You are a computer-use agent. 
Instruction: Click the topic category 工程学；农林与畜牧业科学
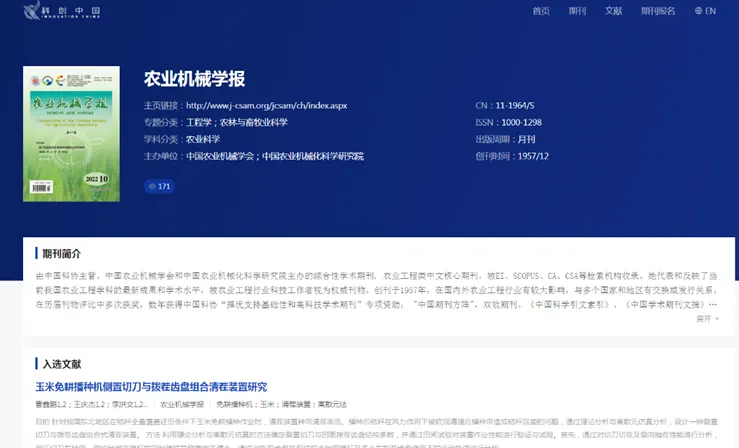click(x=237, y=122)
